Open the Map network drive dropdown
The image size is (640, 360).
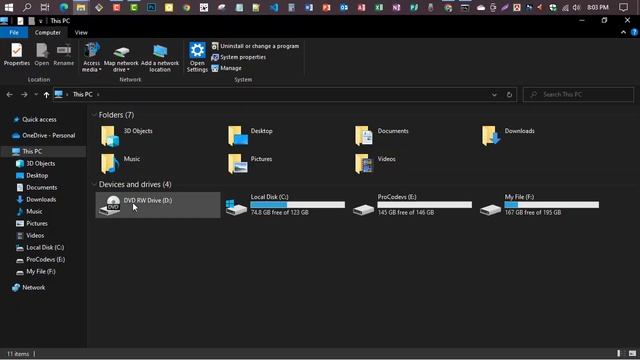click(121, 59)
